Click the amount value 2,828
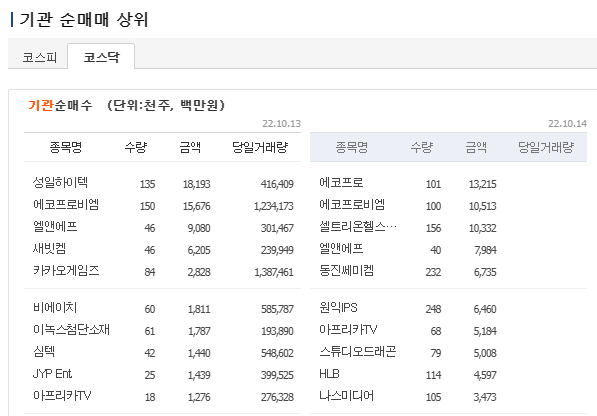Viewport: 597px width, 416px height. click(199, 273)
